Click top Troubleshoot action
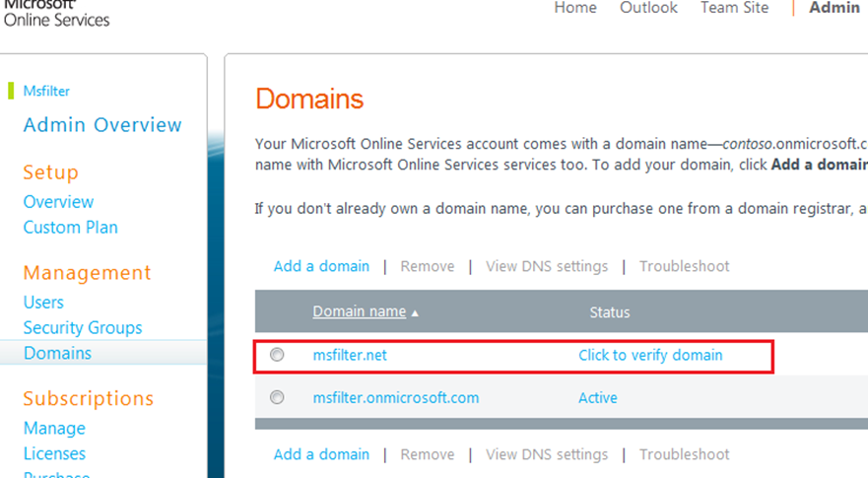Viewport: 868px width, 478px height. 684,266
